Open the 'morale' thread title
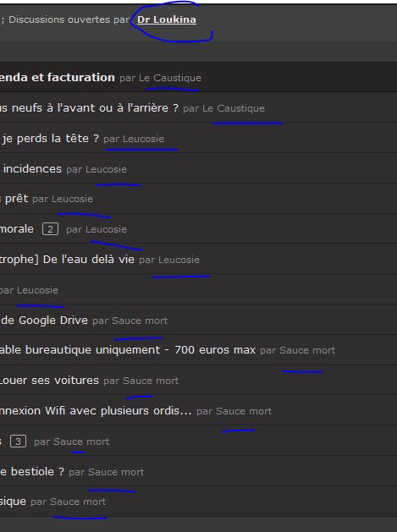The height and width of the screenshot is (532, 397). click(x=17, y=229)
